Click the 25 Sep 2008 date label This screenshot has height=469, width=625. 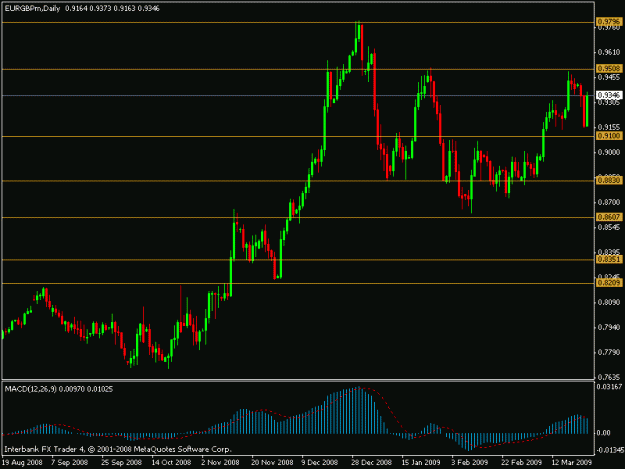pyautogui.click(x=121, y=463)
